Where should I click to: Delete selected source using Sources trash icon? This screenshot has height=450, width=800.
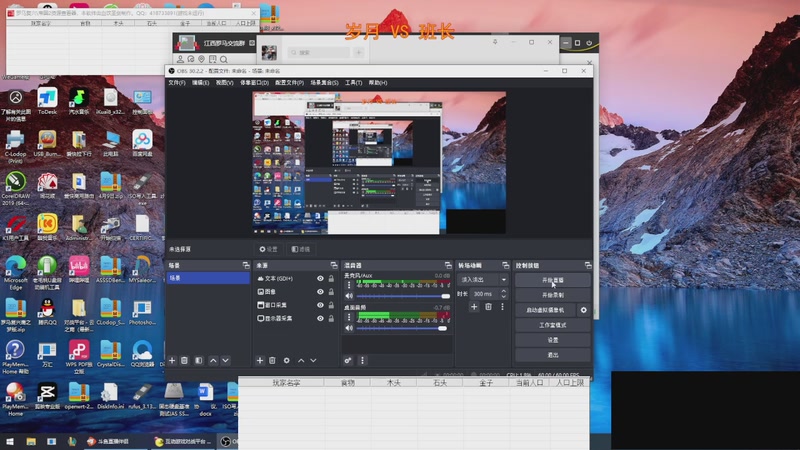point(272,361)
